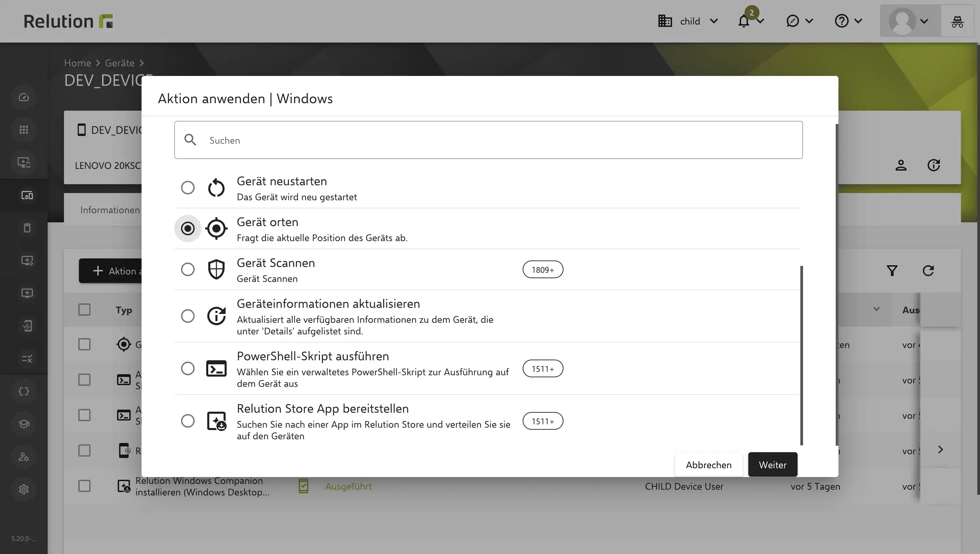This screenshot has height=554, width=980.
Task: Select the Gerät orten radio button
Action: pyautogui.click(x=187, y=228)
